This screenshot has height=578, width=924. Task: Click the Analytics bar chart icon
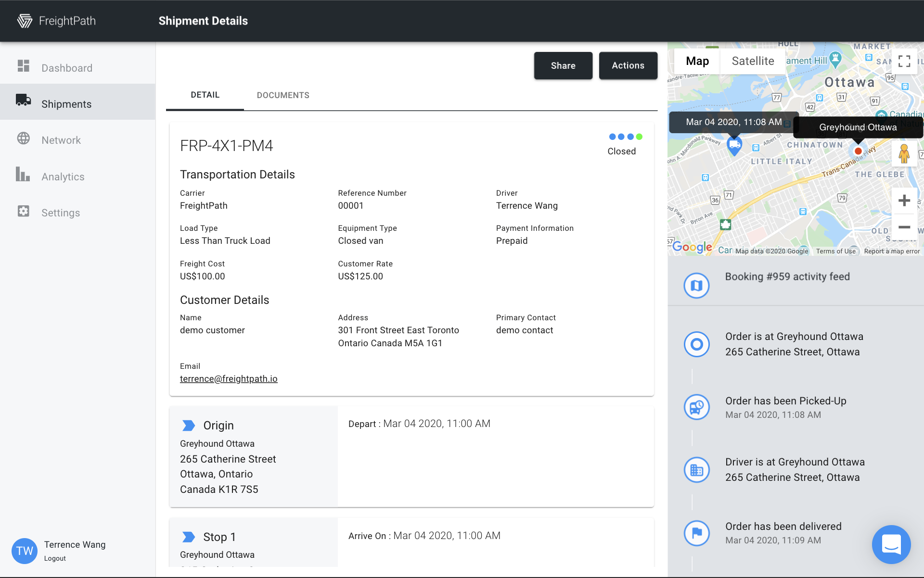point(23,174)
